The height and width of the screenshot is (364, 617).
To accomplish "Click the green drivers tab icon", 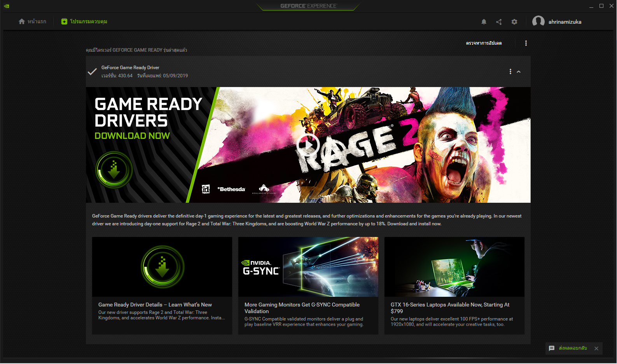I will pyautogui.click(x=64, y=21).
